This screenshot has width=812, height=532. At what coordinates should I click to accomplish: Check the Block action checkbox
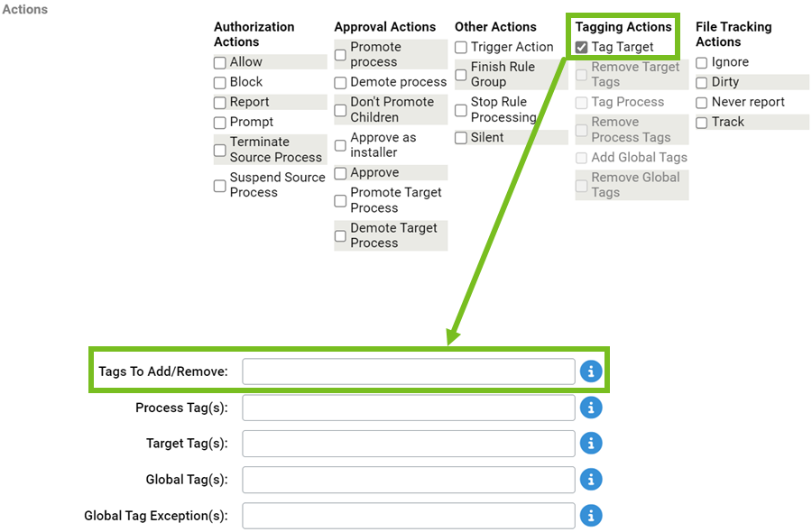click(x=219, y=81)
